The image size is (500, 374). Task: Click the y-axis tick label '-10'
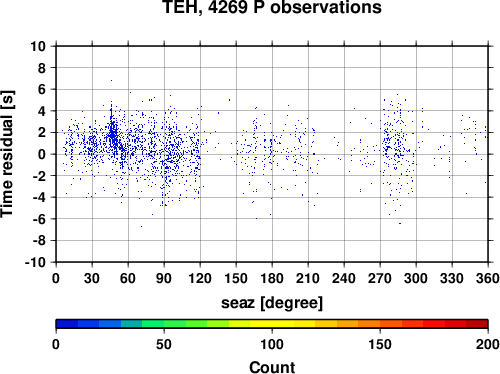pos(36,262)
